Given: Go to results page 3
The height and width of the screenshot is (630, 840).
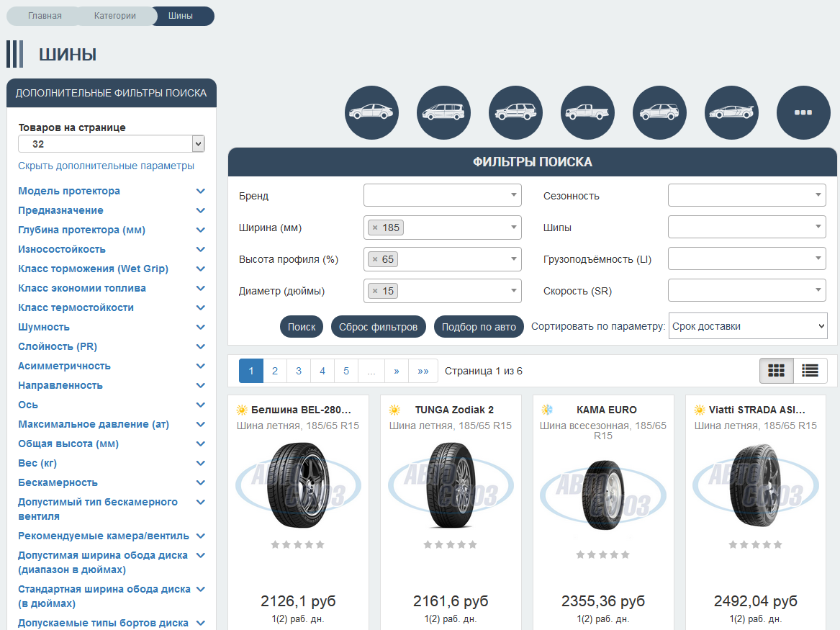Looking at the screenshot, I should (299, 371).
